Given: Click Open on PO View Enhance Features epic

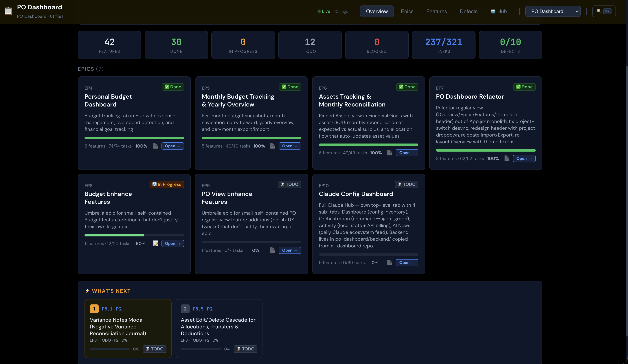Looking at the screenshot, I should (x=290, y=250).
